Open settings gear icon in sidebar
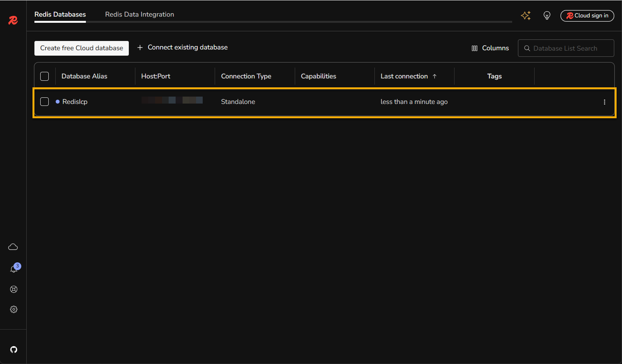The image size is (622, 364). coord(14,310)
